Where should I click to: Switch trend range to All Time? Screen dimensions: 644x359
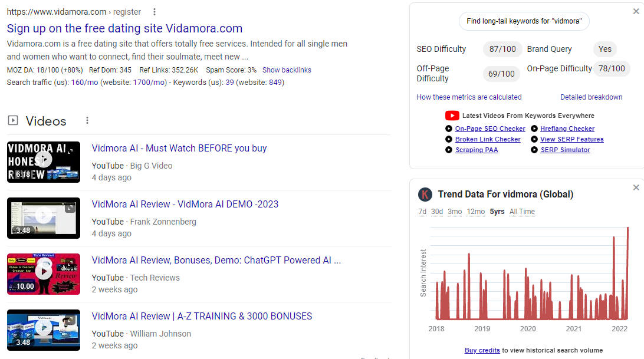[522, 212]
